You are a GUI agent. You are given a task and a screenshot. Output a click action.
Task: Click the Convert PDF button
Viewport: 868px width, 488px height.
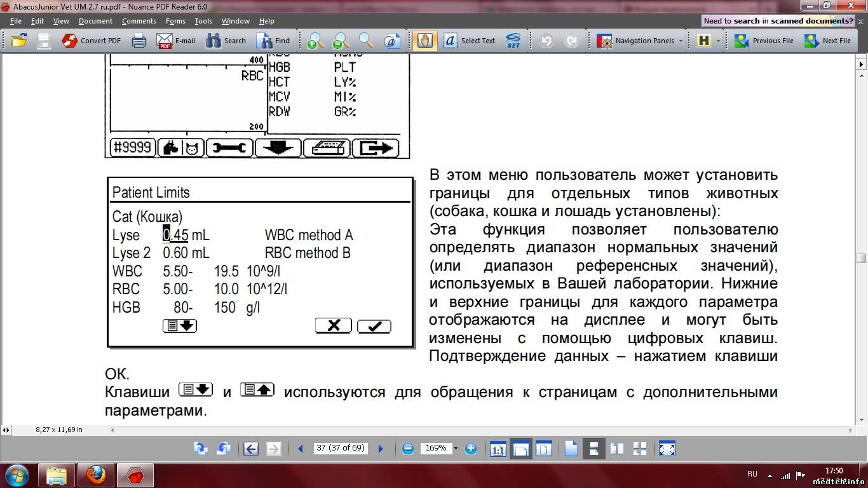point(92,41)
